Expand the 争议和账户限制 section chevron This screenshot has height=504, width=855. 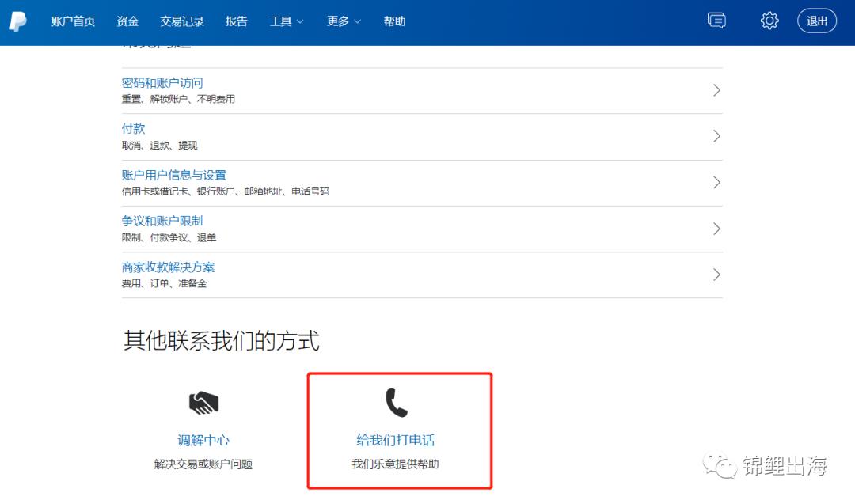click(716, 229)
